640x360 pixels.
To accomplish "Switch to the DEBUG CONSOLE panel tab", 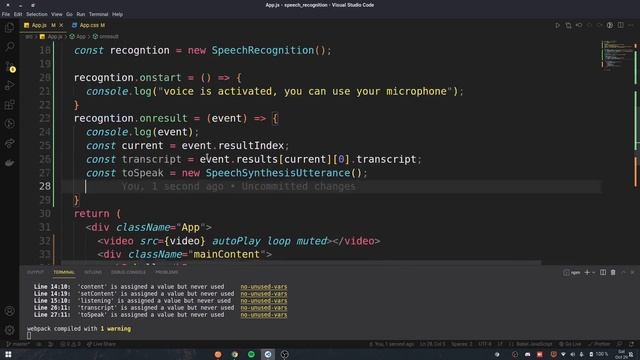I will pyautogui.click(x=128, y=272).
